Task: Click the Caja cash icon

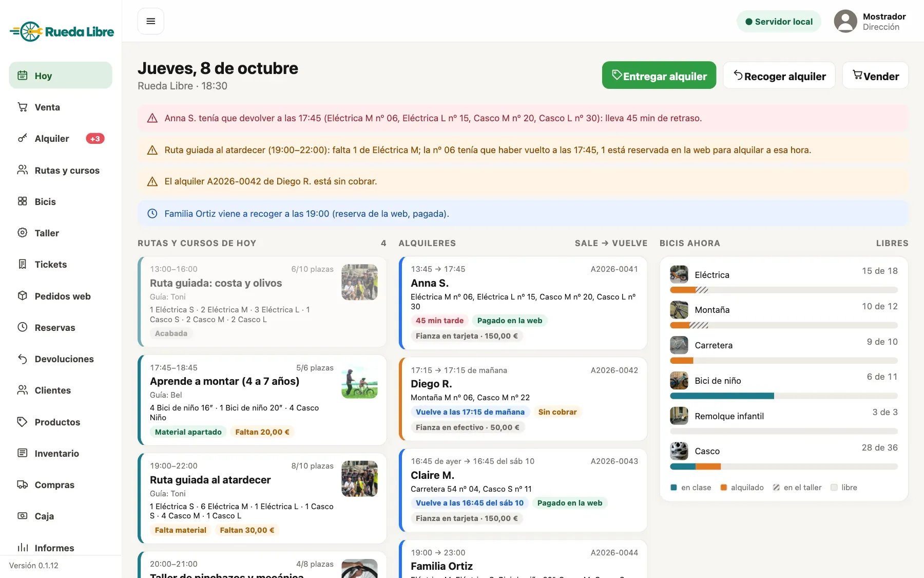Action: click(x=23, y=516)
